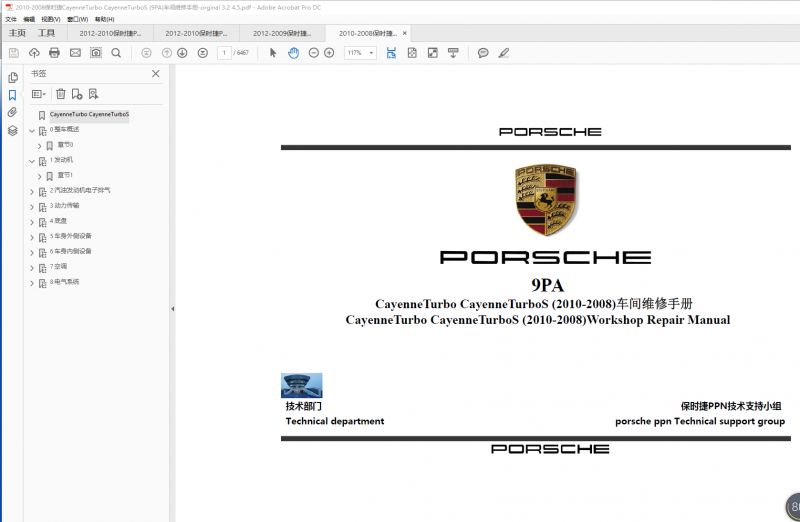The width and height of the screenshot is (800, 522).
Task: Open the search magnifier tool
Action: click(x=116, y=53)
